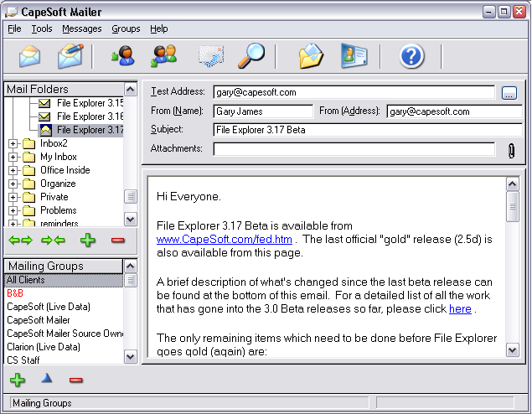Click the Mailing Groups header

tap(64, 266)
